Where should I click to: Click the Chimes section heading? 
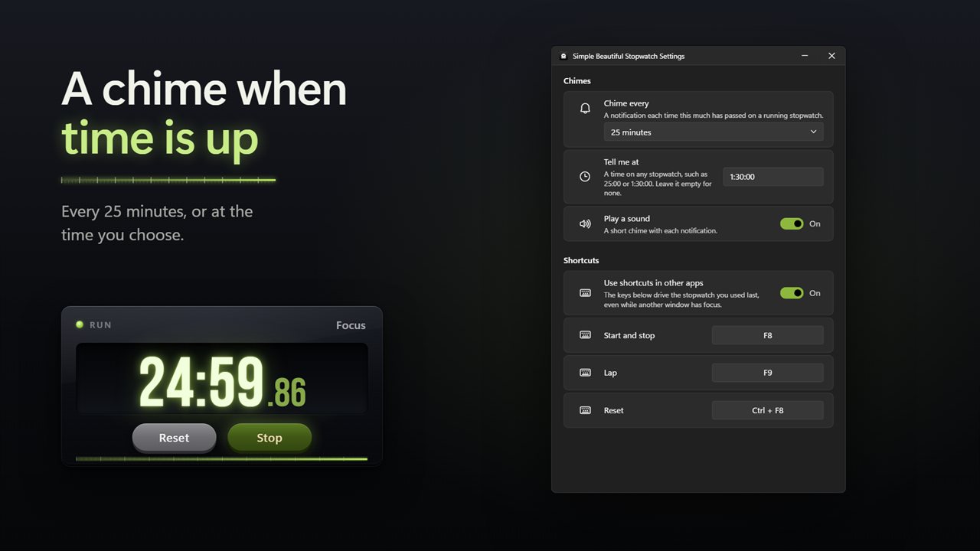[577, 81]
